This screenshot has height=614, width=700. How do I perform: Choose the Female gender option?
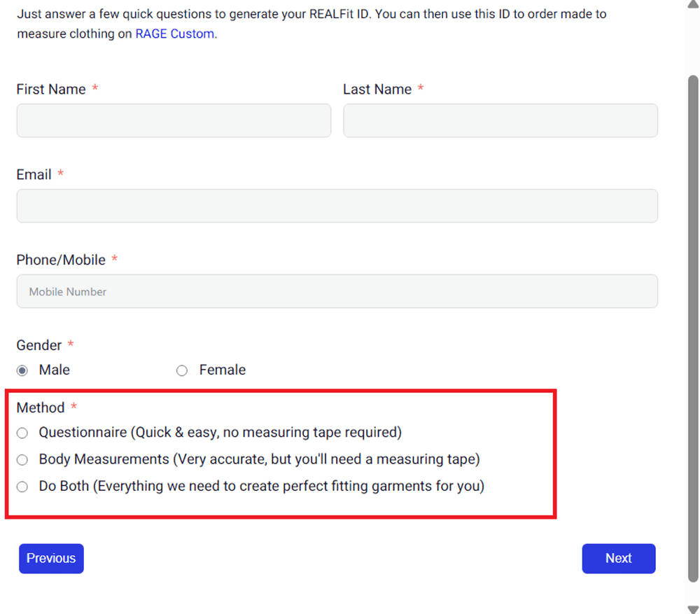point(182,370)
